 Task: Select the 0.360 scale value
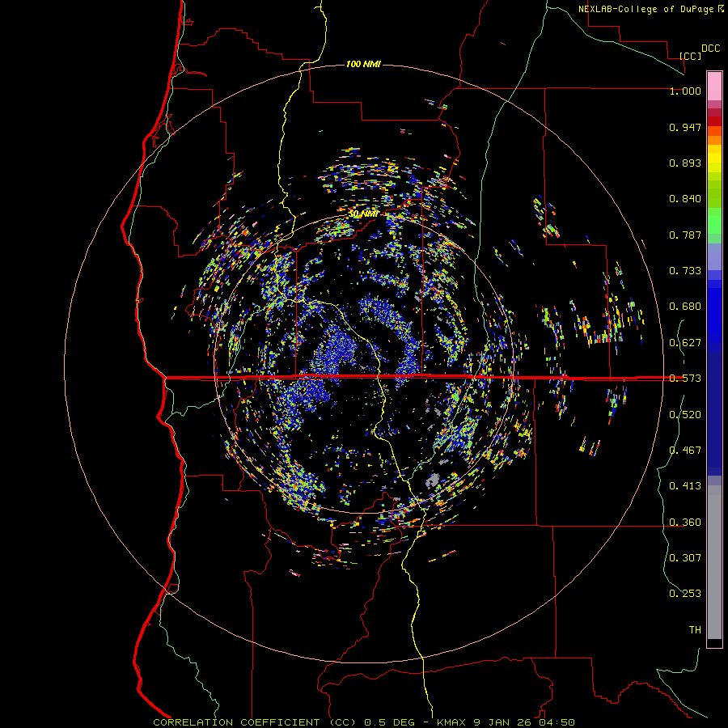(x=685, y=523)
